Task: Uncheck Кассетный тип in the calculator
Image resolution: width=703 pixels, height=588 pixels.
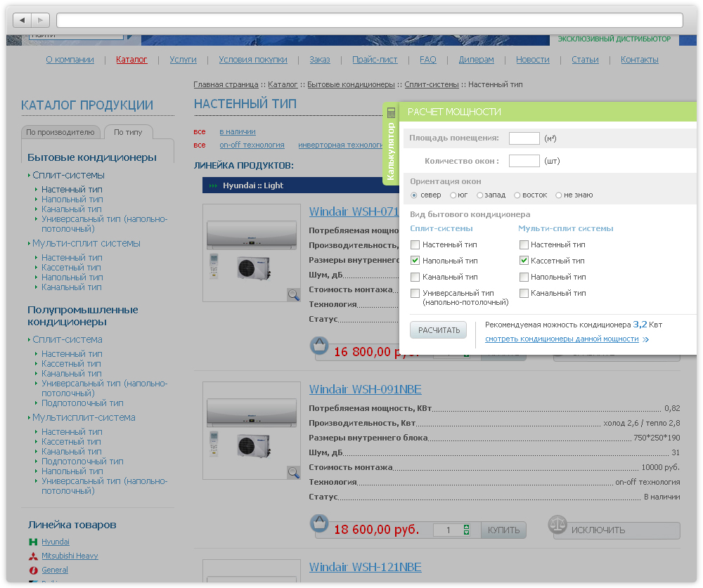Action: (524, 261)
